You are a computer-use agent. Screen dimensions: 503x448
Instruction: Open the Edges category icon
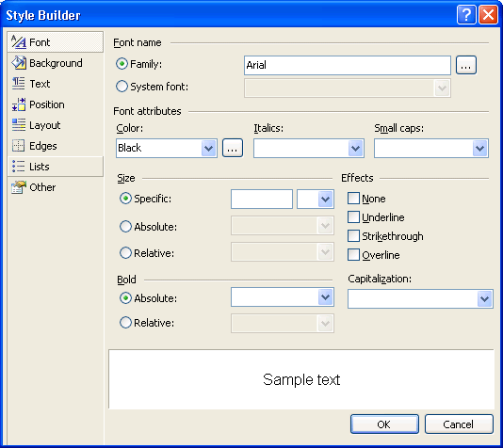(x=19, y=146)
